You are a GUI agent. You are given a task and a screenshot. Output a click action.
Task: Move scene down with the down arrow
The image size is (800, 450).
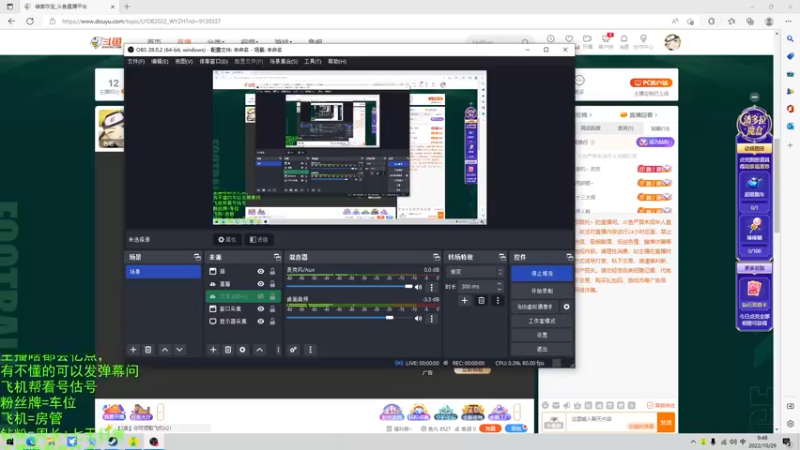click(x=180, y=349)
